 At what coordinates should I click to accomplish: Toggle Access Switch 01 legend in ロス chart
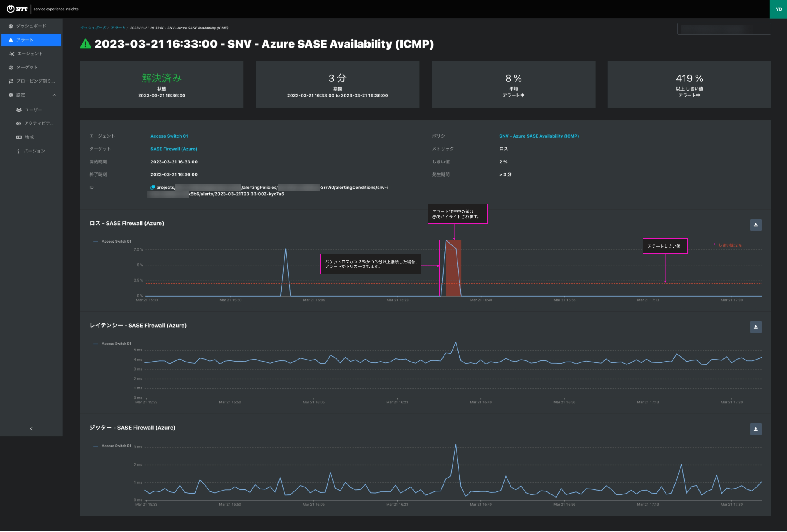112,242
